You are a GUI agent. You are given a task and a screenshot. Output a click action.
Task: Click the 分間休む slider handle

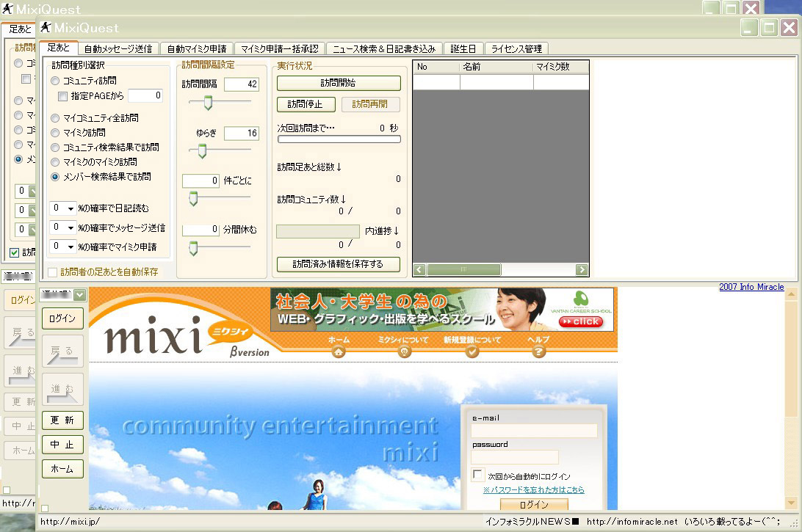tap(193, 248)
